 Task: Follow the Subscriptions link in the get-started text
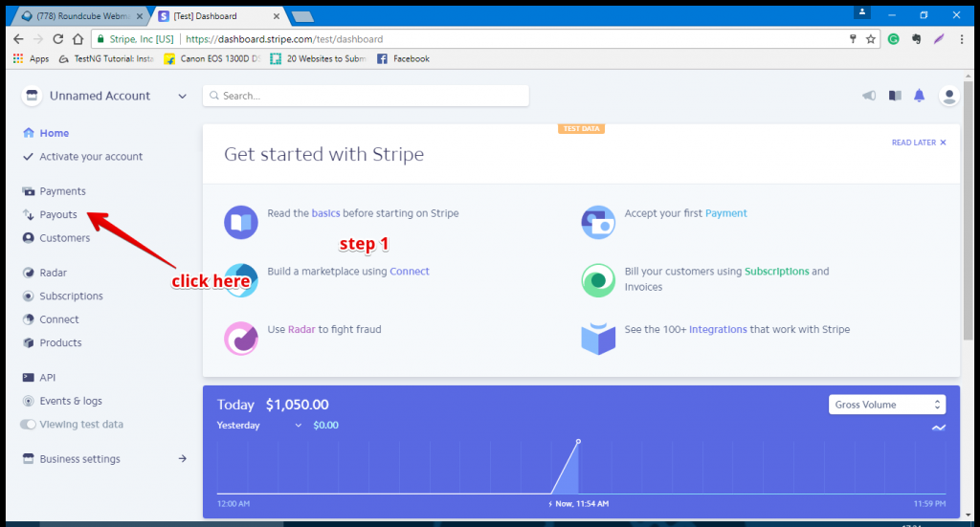tap(777, 271)
